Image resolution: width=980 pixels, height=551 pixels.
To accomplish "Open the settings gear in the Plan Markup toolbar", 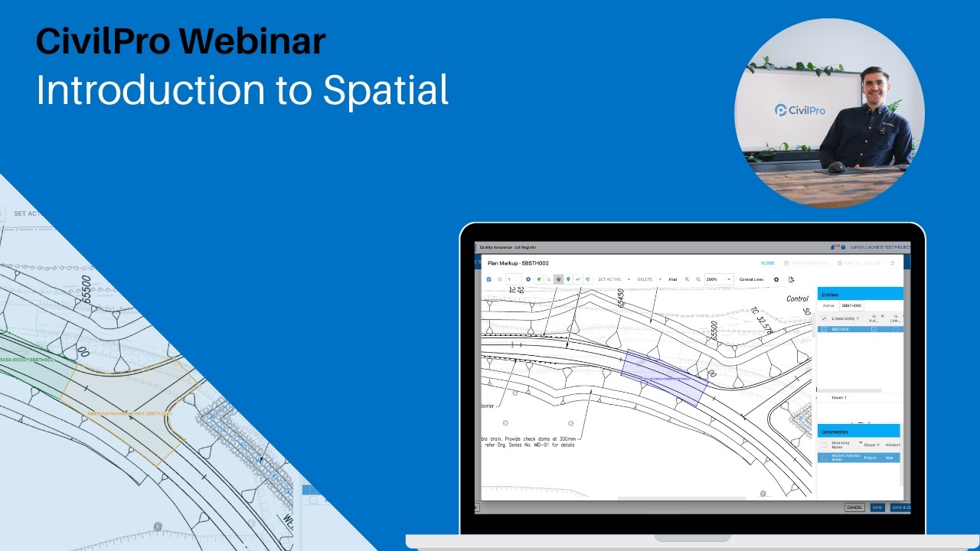I will tap(776, 279).
